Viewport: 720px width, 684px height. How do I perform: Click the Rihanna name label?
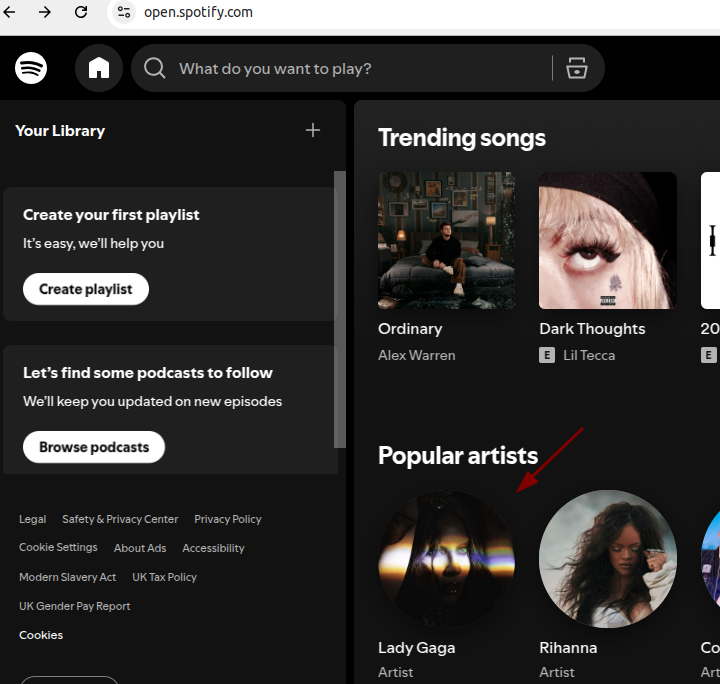click(x=568, y=648)
